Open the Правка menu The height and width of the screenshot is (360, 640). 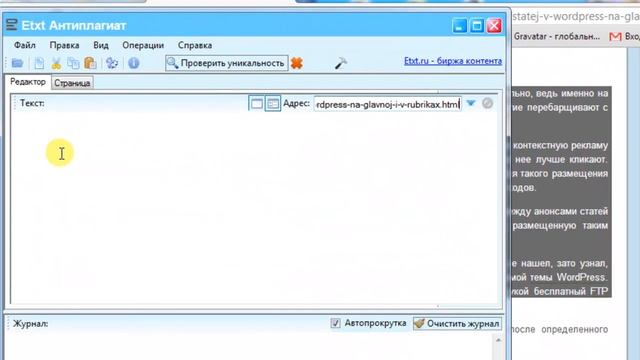[x=64, y=45]
